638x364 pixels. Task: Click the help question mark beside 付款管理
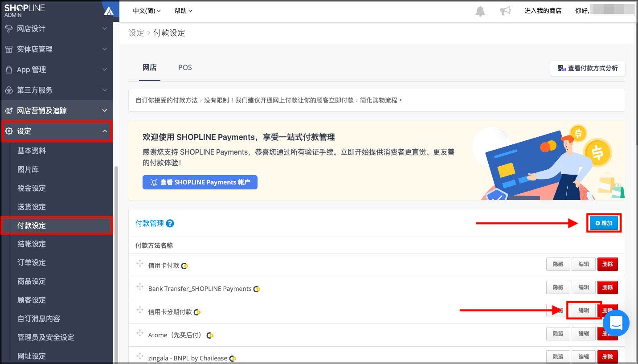170,224
